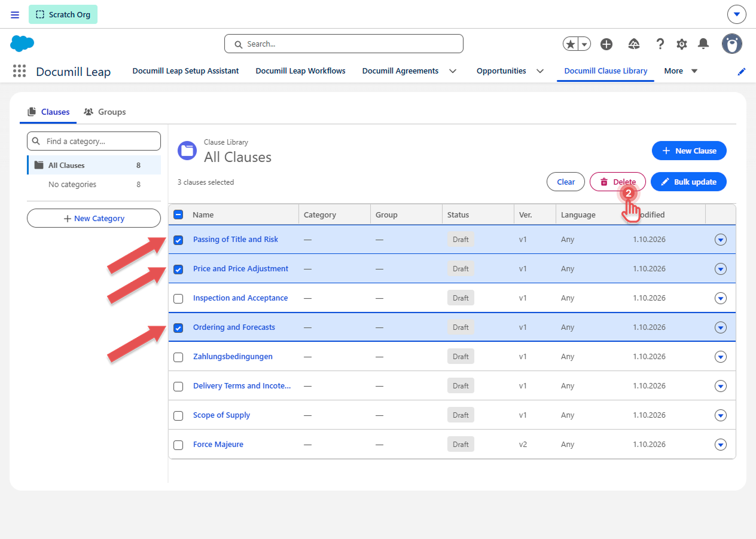Image resolution: width=756 pixels, height=539 pixels.
Task: Open the Delivery Terms and Incote... clause link
Action: tap(242, 386)
